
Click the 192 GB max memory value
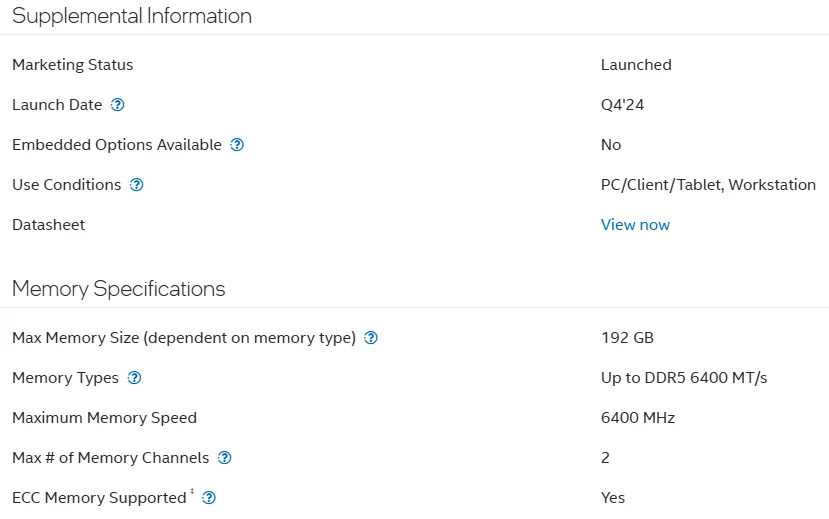pyautogui.click(x=627, y=338)
